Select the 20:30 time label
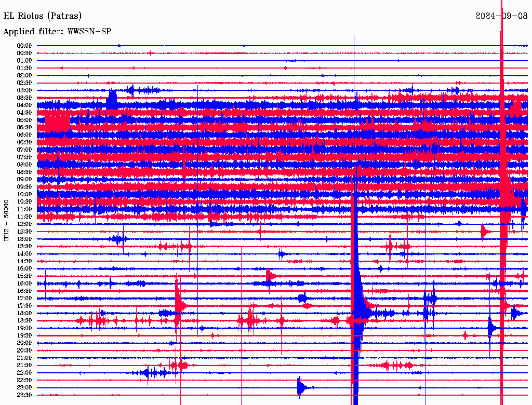Image resolution: width=532 pixels, height=405 pixels. coord(24,350)
